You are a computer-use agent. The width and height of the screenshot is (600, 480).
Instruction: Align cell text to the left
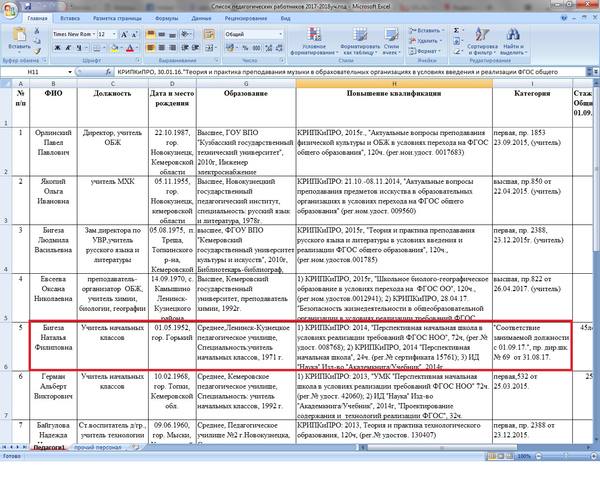point(151,47)
